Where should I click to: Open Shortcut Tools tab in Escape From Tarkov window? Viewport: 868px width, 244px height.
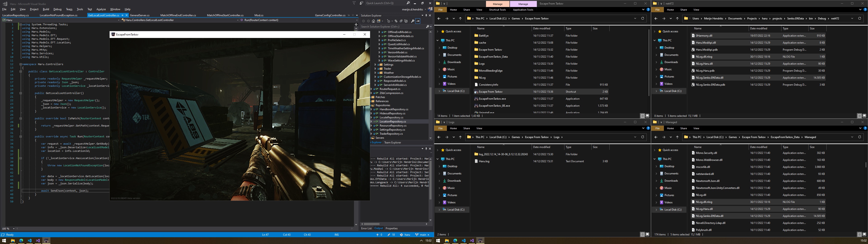(497, 10)
